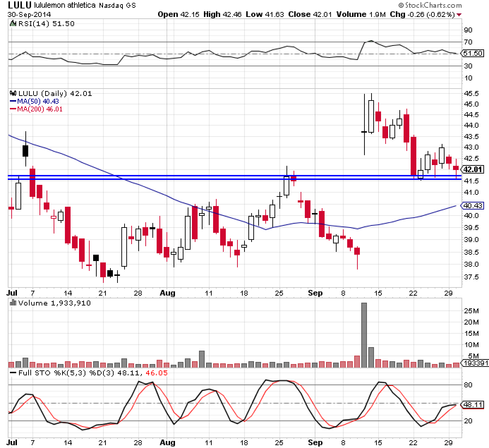Click the 25M volume axis label
The width and height of the screenshot is (489, 448).
coord(472,311)
